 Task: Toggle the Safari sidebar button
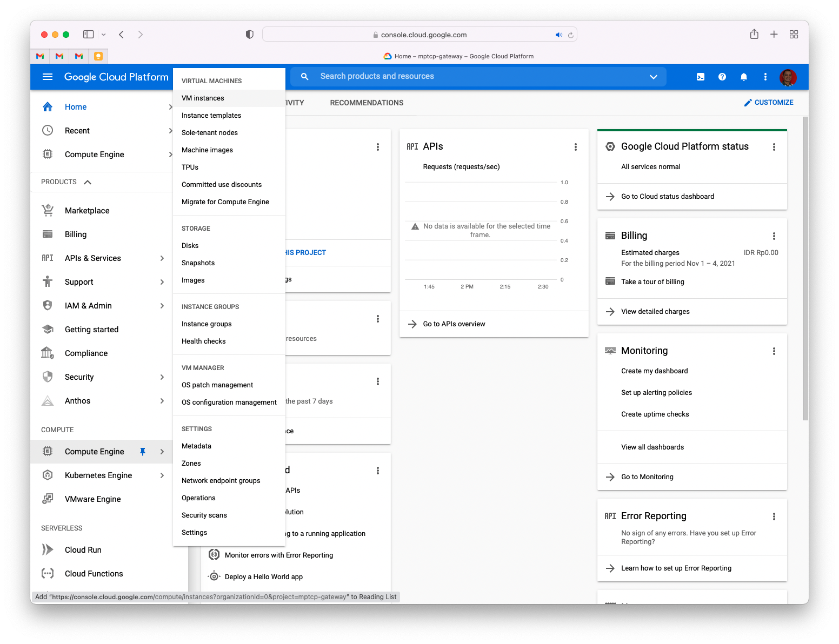pyautogui.click(x=89, y=35)
